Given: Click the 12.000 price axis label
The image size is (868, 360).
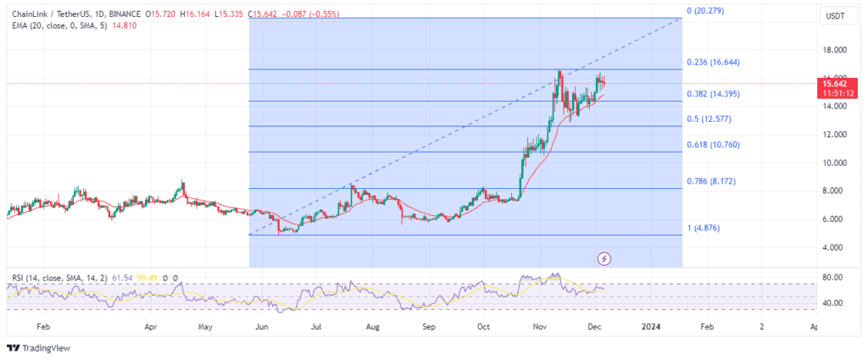Looking at the screenshot, I should tap(836, 135).
